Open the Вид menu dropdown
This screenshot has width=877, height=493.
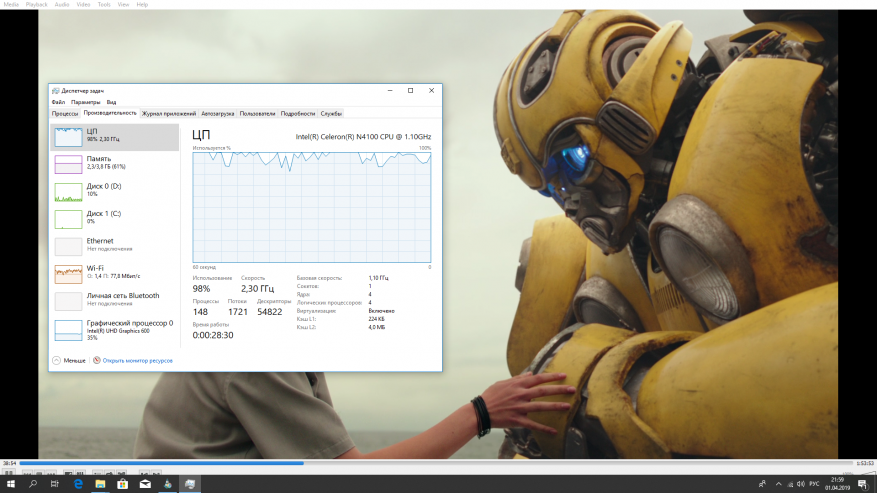pyautogui.click(x=111, y=102)
